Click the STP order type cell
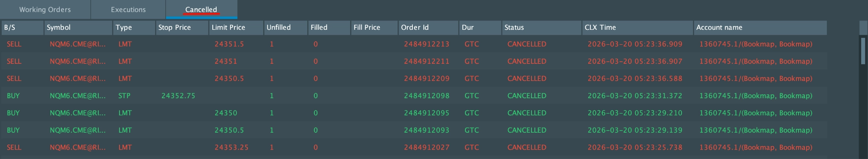This screenshot has width=868, height=159. click(x=124, y=96)
